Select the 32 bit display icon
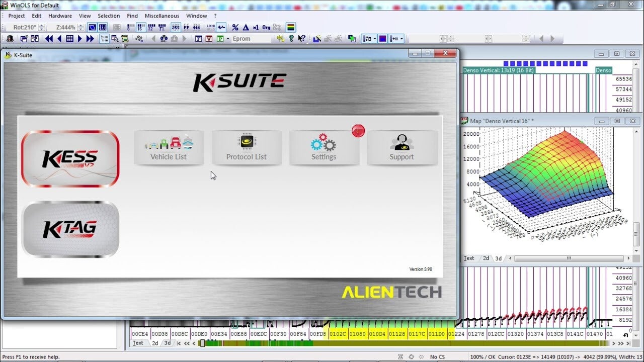 [x=151, y=27]
